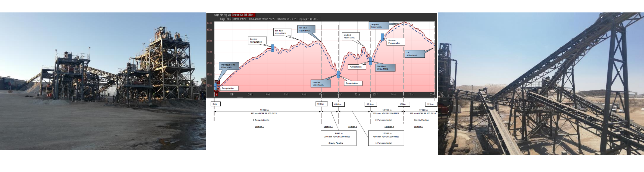Click the Wellfields 693m MASL callout
This screenshot has width=644, height=172.
click(385, 68)
